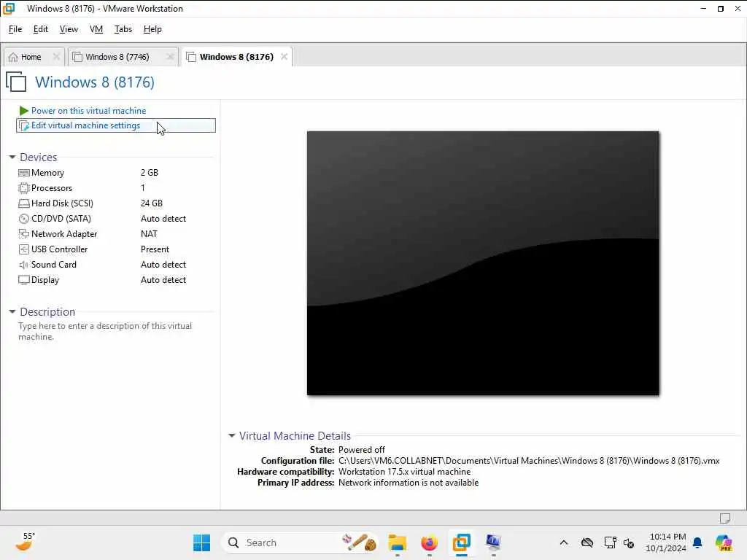Click the Powered off state text
This screenshot has width=747, height=560.
362,450
